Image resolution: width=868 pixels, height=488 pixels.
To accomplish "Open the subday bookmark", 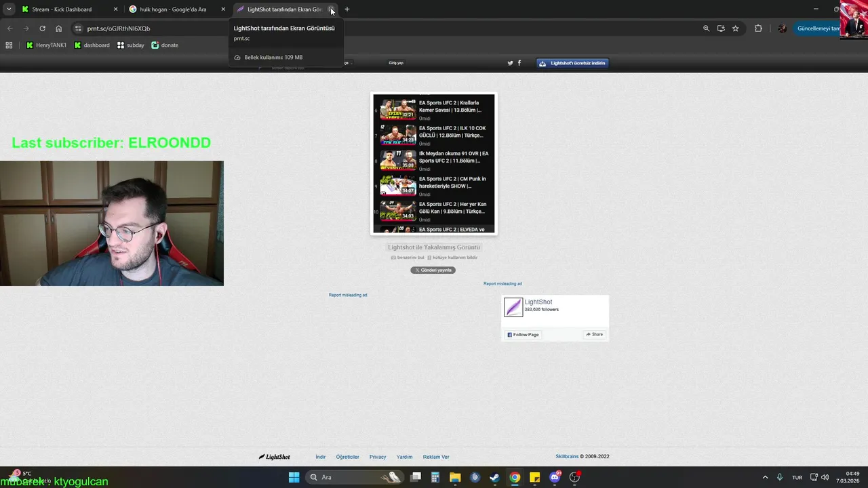I will [x=131, y=45].
